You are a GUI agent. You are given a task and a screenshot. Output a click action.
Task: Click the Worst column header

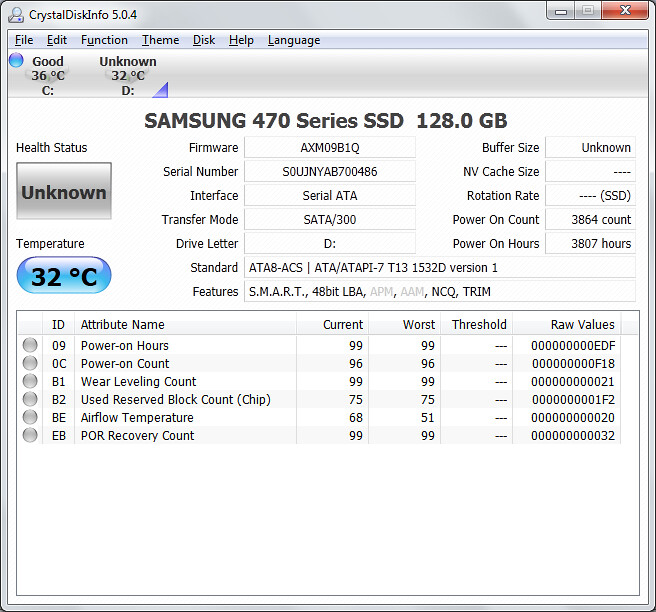click(405, 325)
